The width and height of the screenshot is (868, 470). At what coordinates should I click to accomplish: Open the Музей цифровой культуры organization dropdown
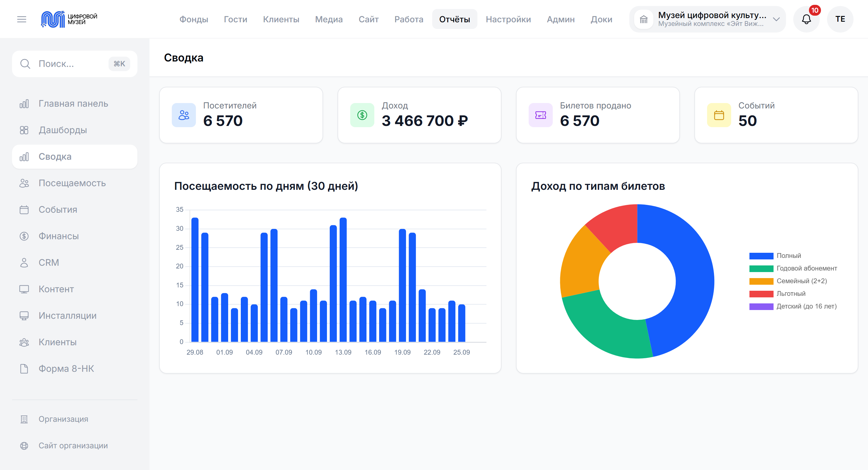tap(707, 19)
